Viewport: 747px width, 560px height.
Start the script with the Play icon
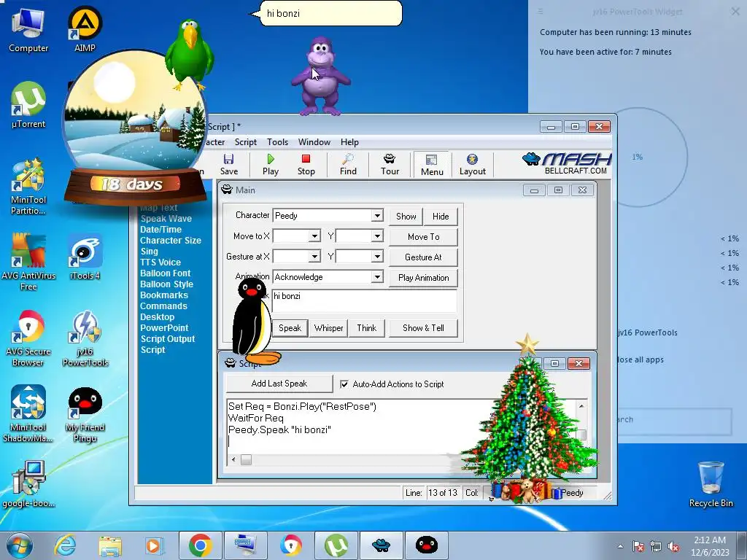[270, 164]
